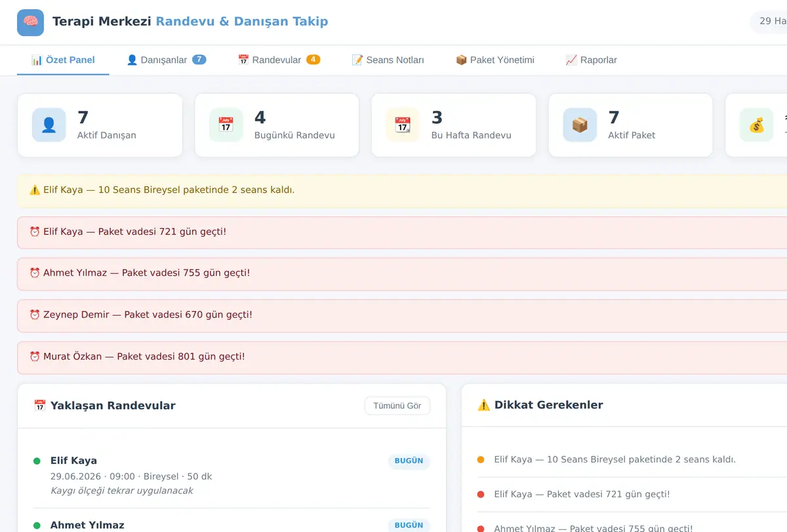The image size is (787, 532).
Task: Click the 'Yaklaşan Randevular' heading
Action: [113, 406]
